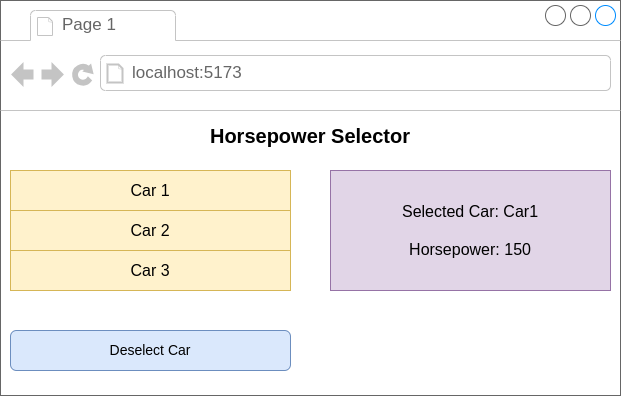Select Car 3 from the list
Image resolution: width=621 pixels, height=396 pixels.
pyautogui.click(x=150, y=270)
